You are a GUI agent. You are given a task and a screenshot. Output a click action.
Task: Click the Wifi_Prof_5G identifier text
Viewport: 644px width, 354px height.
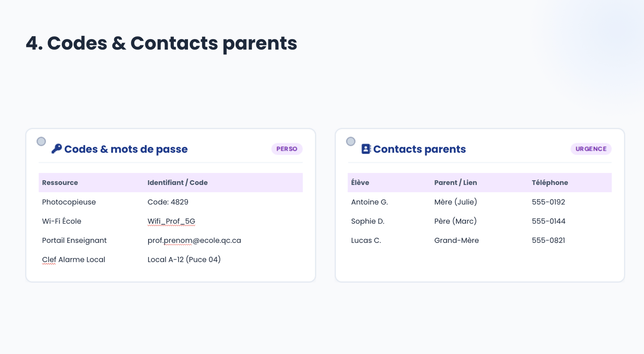(171, 221)
